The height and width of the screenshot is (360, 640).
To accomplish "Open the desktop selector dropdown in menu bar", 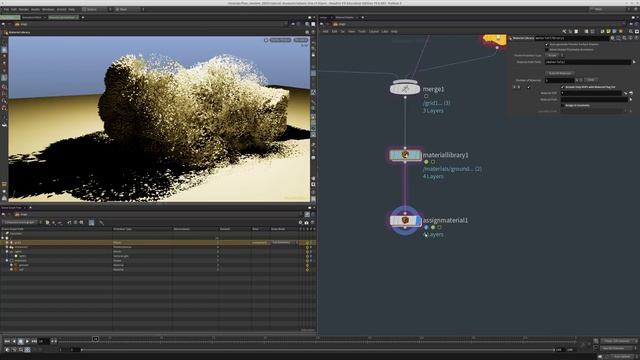I will tap(96, 9).
